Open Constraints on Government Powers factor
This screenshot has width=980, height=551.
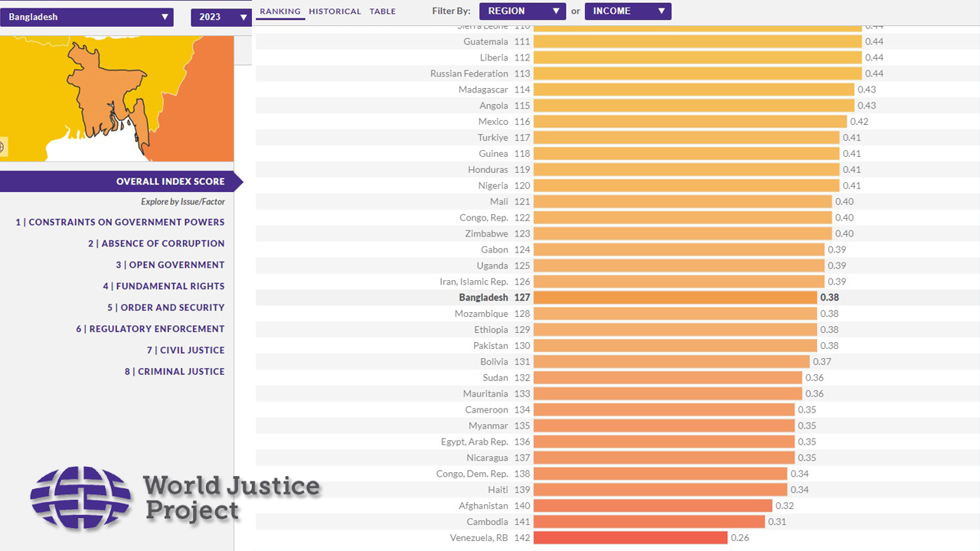point(120,222)
